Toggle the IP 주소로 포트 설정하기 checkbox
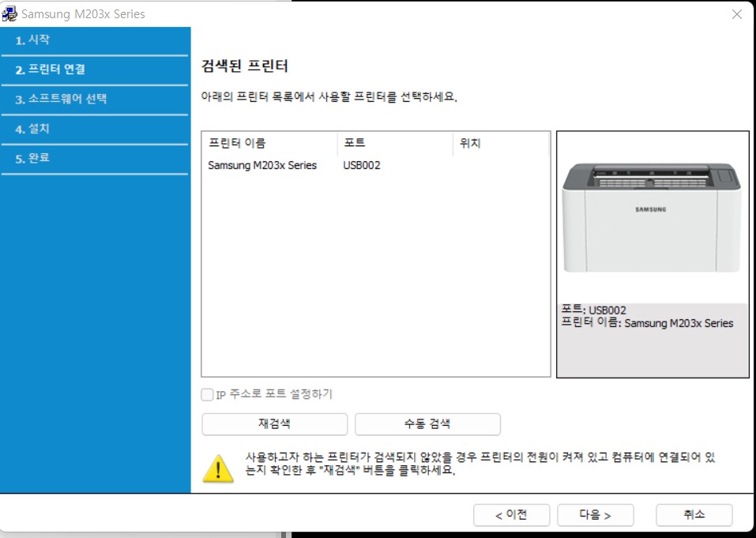This screenshot has height=538, width=756. click(207, 394)
